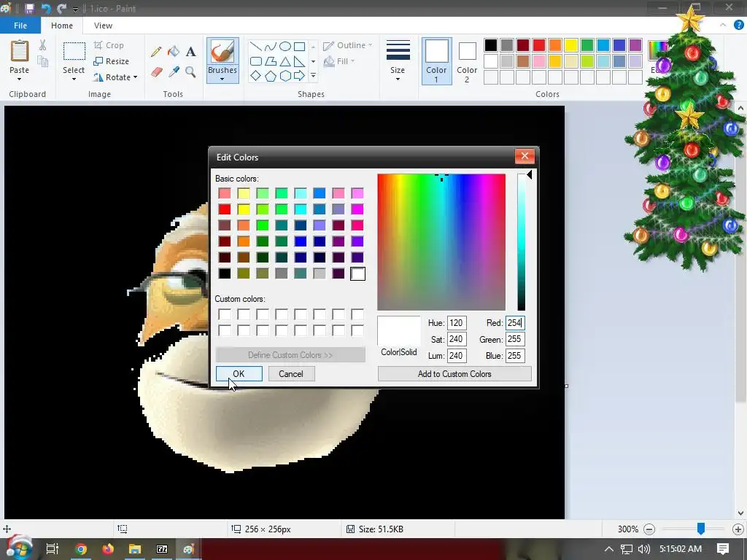Screen dimensions: 747x560
Task: Choose the Line shape
Action: point(256,46)
